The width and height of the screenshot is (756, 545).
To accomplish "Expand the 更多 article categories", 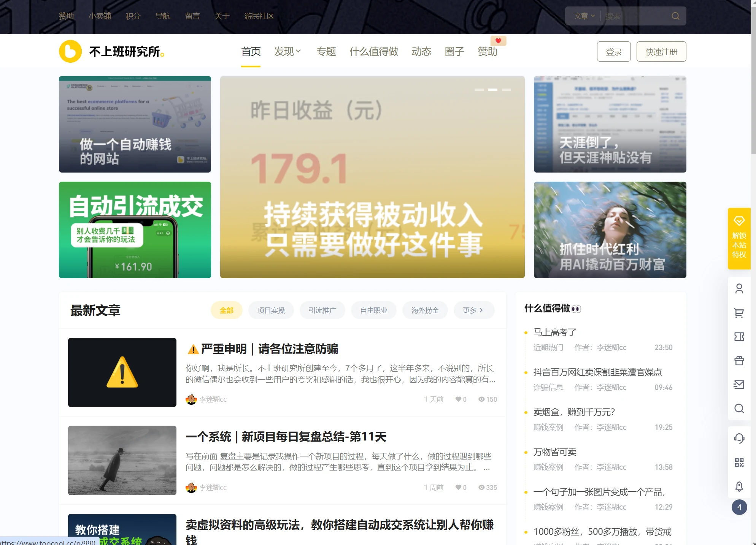I will tap(474, 310).
